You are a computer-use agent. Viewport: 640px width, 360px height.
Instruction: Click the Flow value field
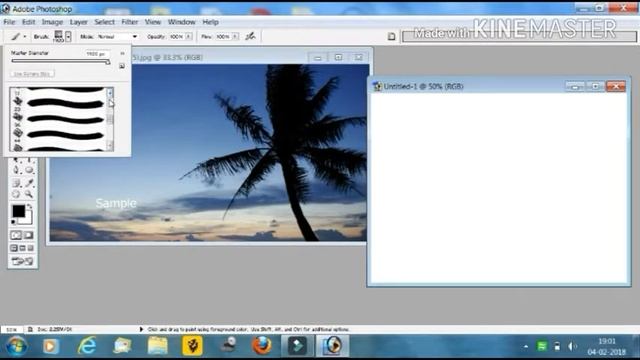[223, 37]
